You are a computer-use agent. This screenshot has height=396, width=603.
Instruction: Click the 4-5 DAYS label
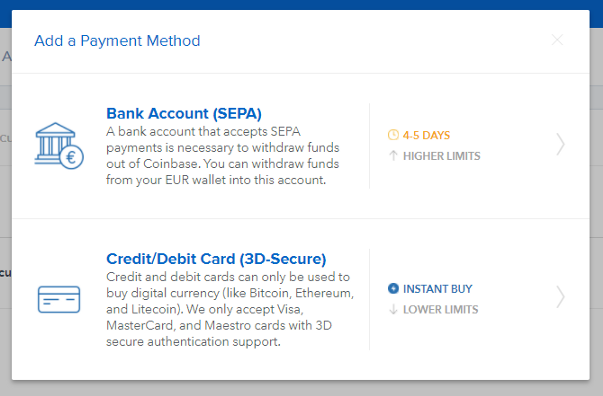[x=426, y=135]
